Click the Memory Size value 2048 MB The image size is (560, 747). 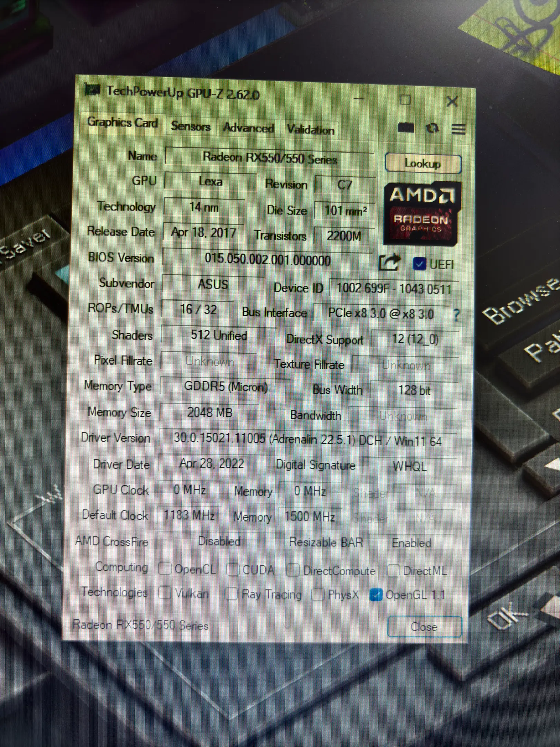click(x=209, y=412)
